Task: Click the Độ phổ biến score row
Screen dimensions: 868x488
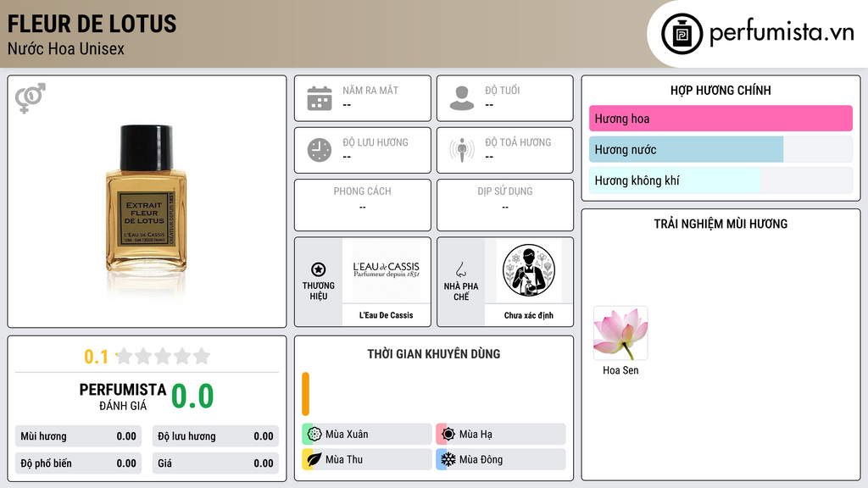Action: pyautogui.click(x=78, y=463)
